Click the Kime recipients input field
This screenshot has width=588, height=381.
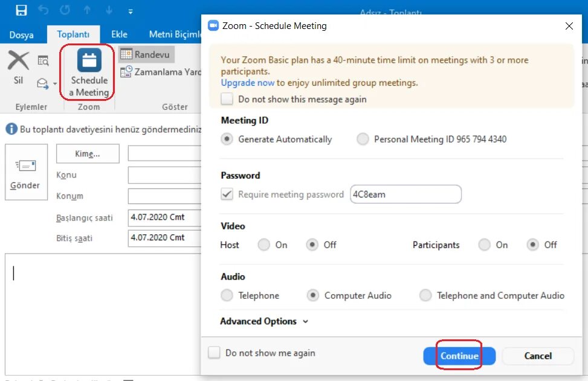click(x=164, y=153)
